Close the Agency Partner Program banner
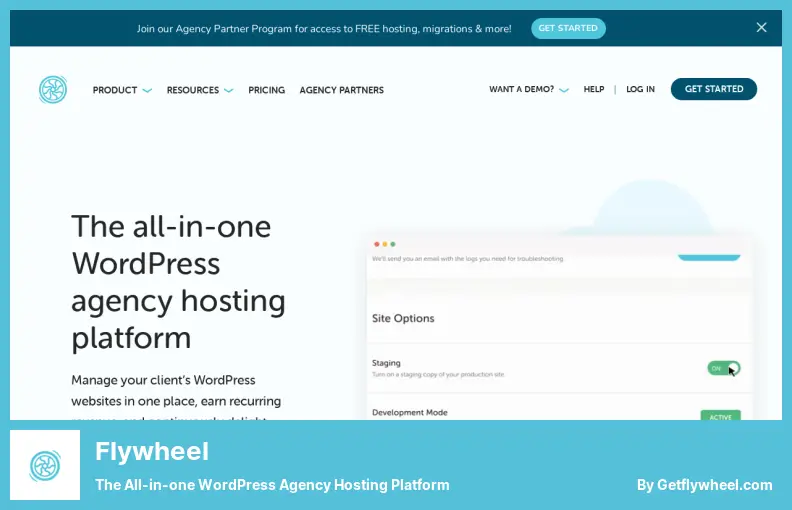Image resolution: width=792 pixels, height=510 pixels. [761, 28]
